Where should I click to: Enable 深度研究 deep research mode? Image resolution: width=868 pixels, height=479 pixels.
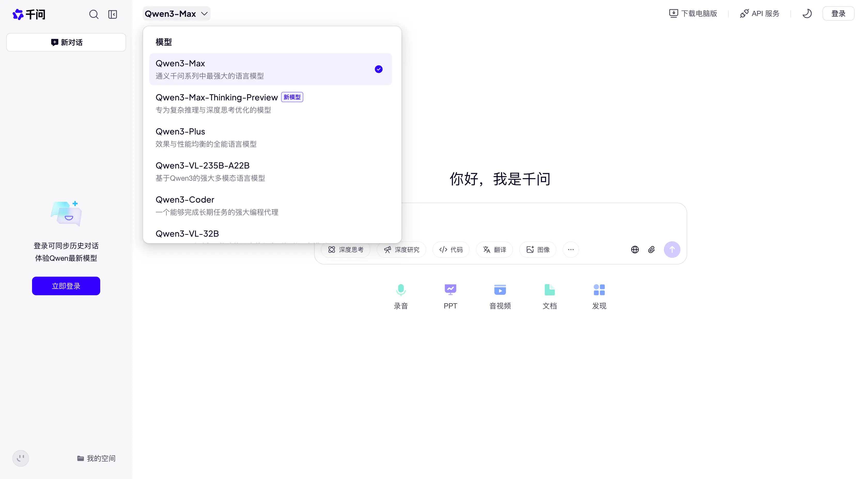(x=401, y=249)
